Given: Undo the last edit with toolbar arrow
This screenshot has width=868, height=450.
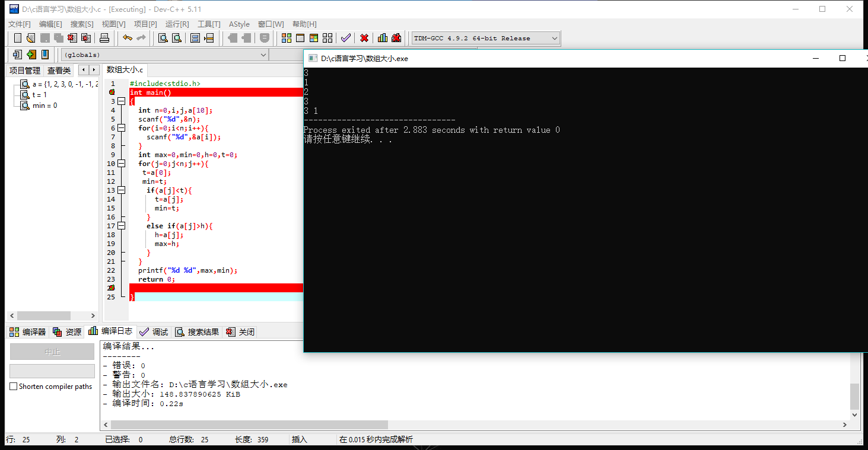Looking at the screenshot, I should point(127,38).
